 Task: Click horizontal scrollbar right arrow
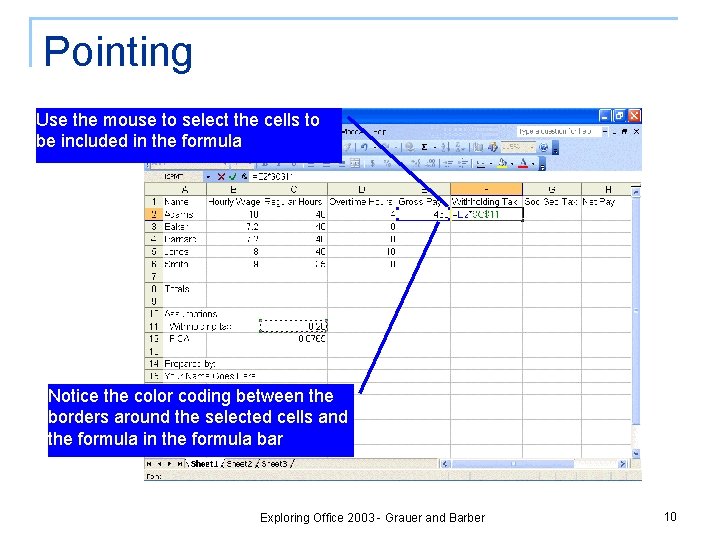click(623, 464)
